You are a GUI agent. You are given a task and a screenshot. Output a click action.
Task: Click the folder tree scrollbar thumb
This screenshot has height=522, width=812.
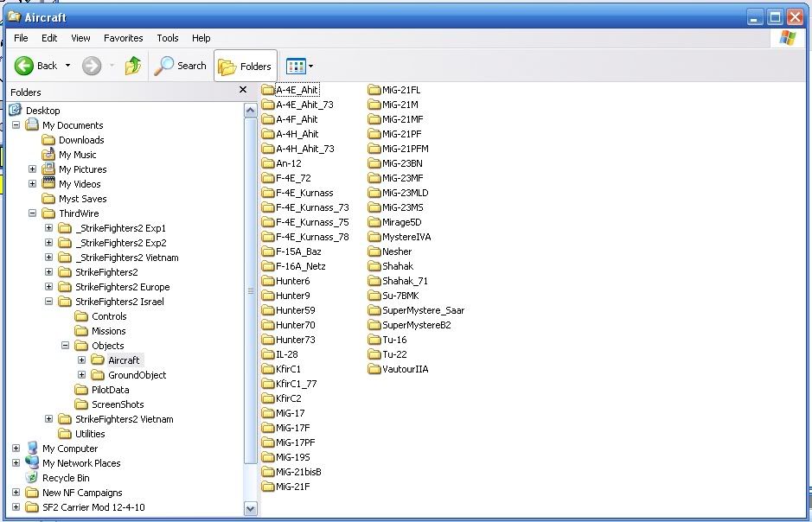[250, 290]
